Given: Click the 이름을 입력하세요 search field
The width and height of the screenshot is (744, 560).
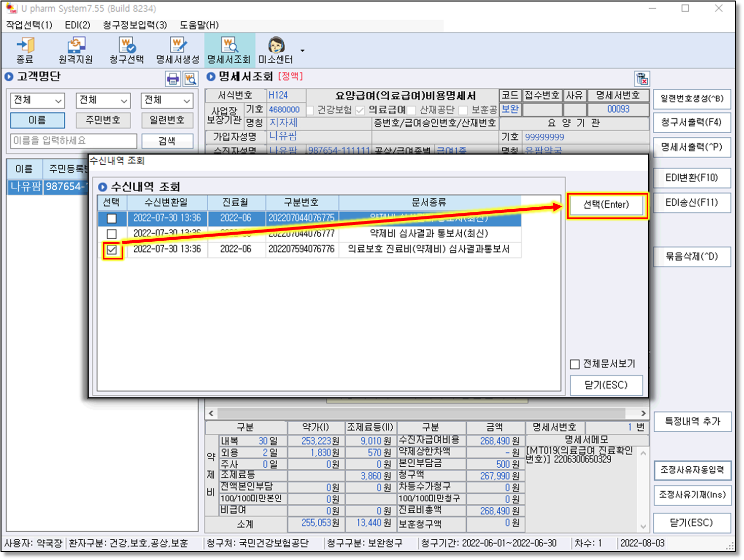Looking at the screenshot, I should coord(73,141).
